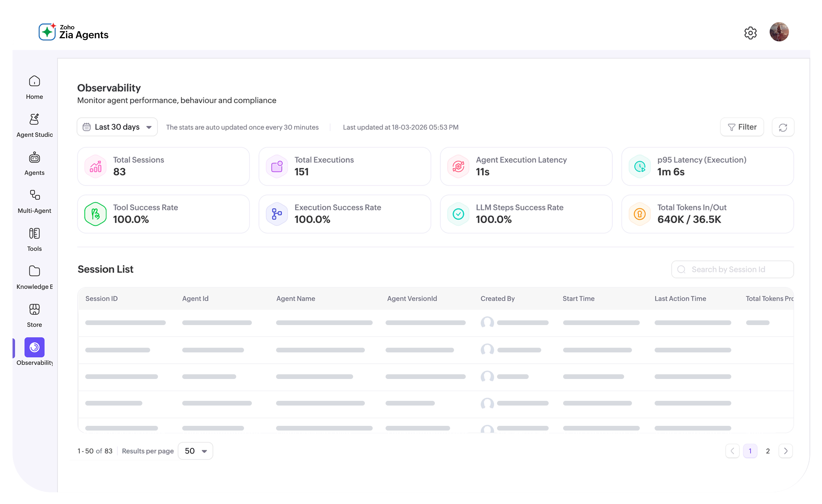Open the Home section in sidebar

pyautogui.click(x=34, y=87)
